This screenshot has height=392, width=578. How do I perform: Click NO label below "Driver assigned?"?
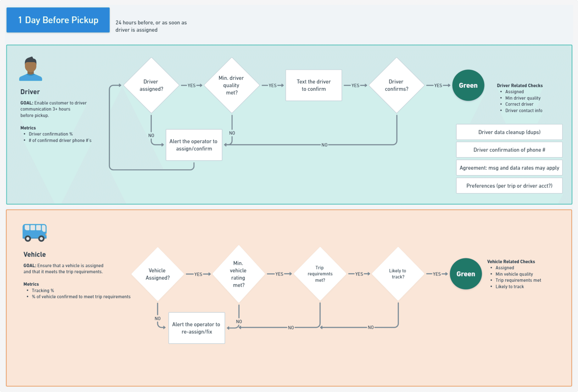click(x=151, y=136)
